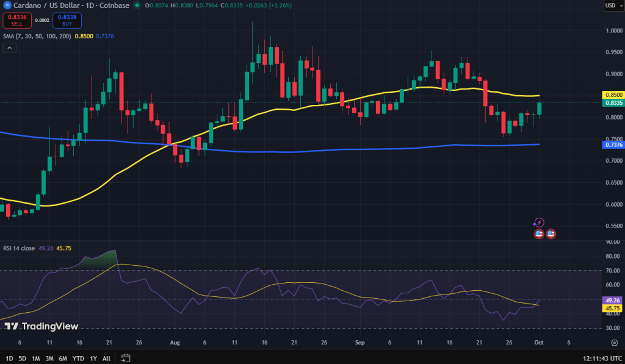Click the first US flag economic event
This screenshot has height=364, width=625.
tap(539, 234)
